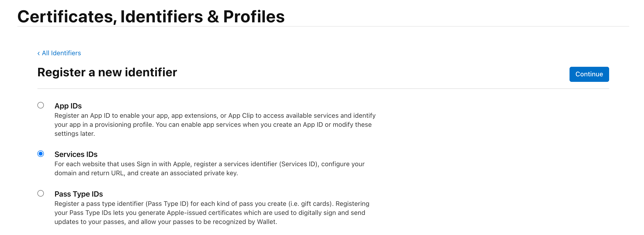
Task: Pick the Pass Type IDs radio button
Action: (x=41, y=193)
